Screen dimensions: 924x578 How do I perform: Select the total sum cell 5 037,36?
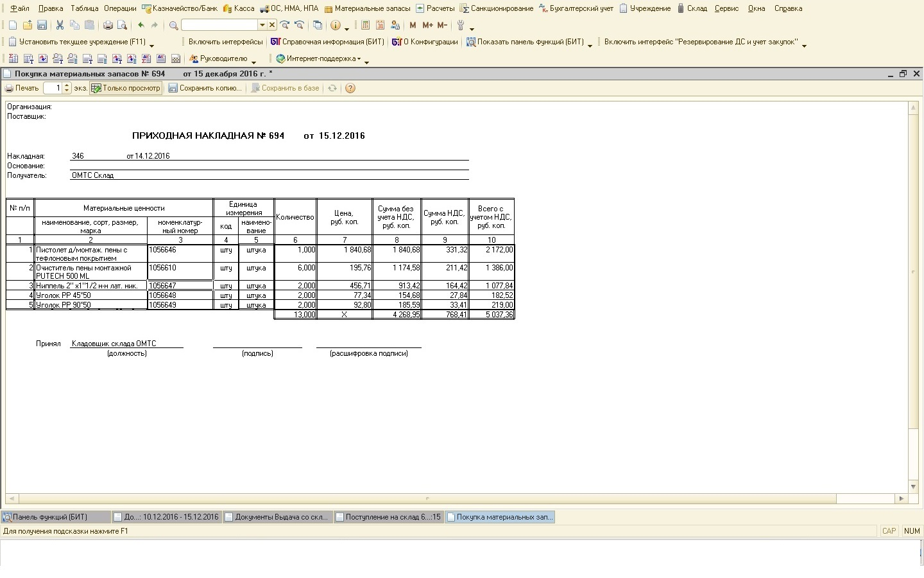tap(492, 315)
